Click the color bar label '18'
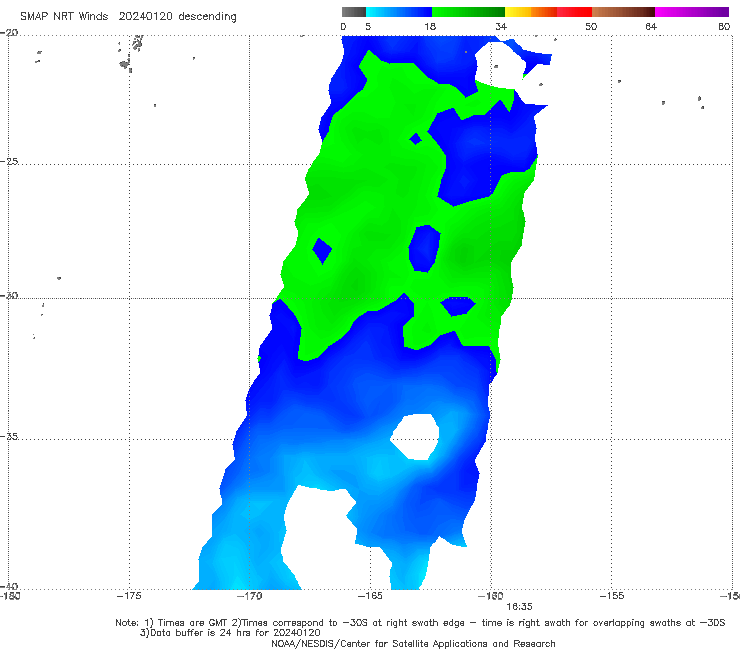Image resolution: width=740 pixels, height=650 pixels. [x=430, y=26]
